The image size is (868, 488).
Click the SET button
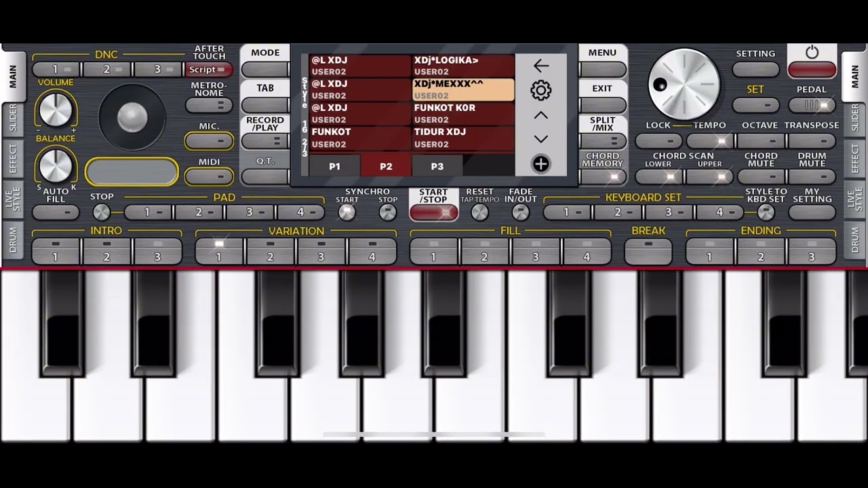pos(755,105)
